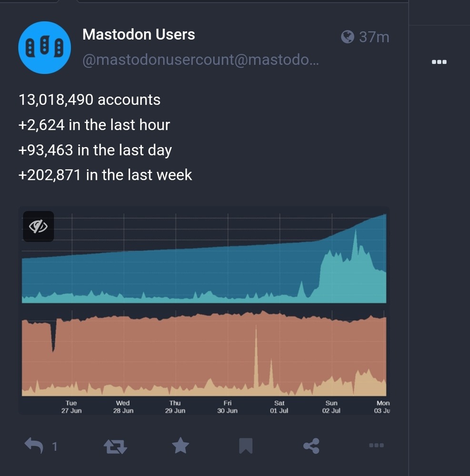This screenshot has height=476, width=470.
Task: Open the Mastodon Users display name
Action: (139, 34)
